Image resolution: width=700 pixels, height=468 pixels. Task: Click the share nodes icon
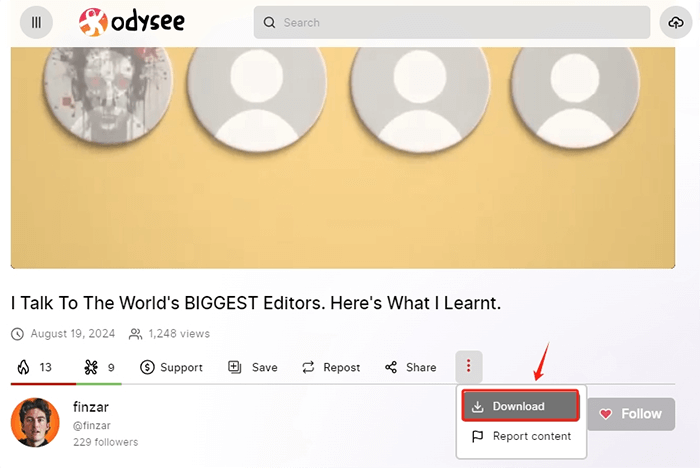point(391,367)
